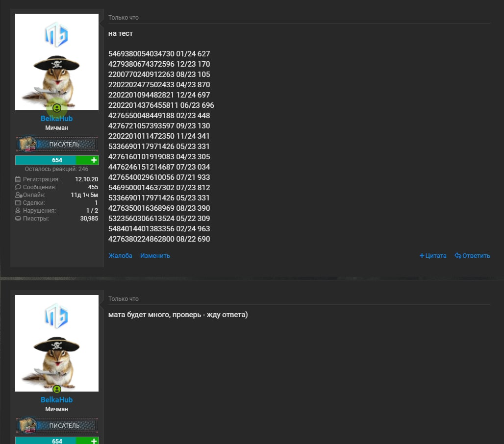Viewport: 504px width, 444px height.
Task: Click the +Цитата quote button
Action: (x=432, y=256)
